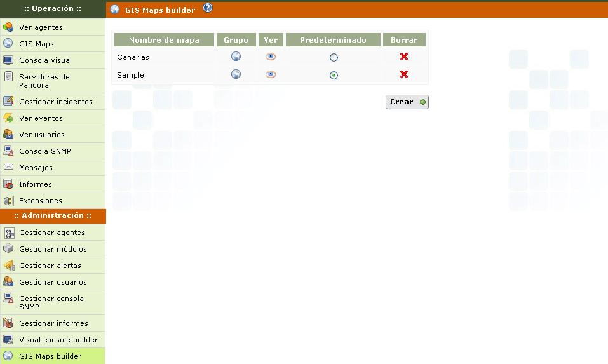
Task: Click the help question mark icon
Action: coord(208,8)
